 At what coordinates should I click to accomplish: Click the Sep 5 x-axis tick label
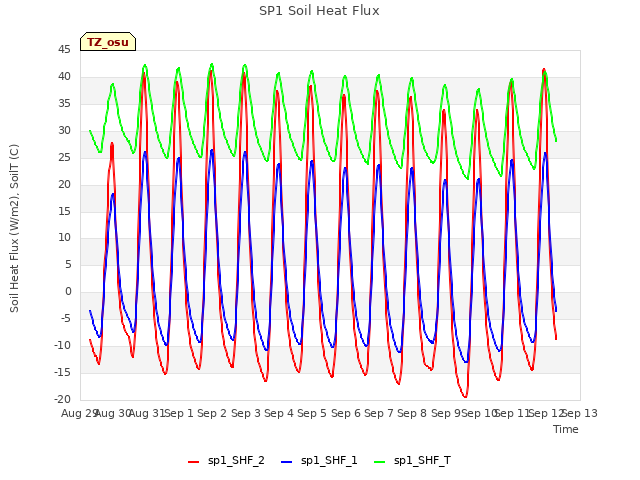click(x=312, y=413)
